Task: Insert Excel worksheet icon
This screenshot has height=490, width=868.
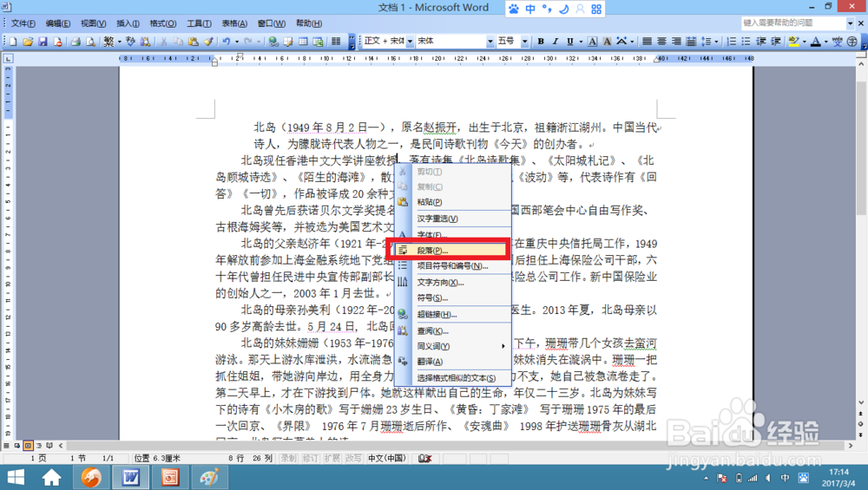Action: (x=318, y=42)
